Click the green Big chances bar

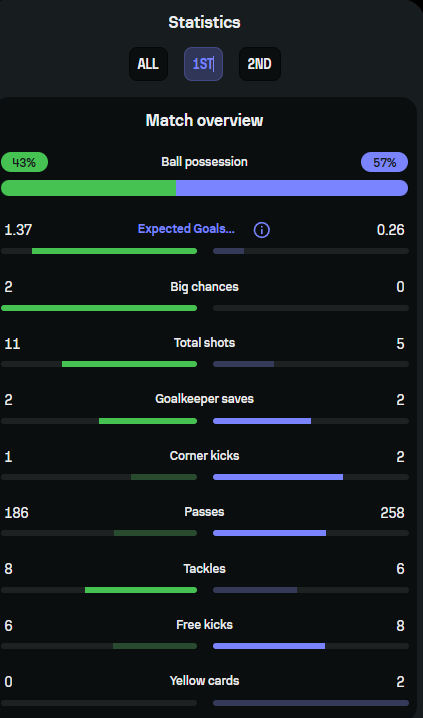(99, 308)
